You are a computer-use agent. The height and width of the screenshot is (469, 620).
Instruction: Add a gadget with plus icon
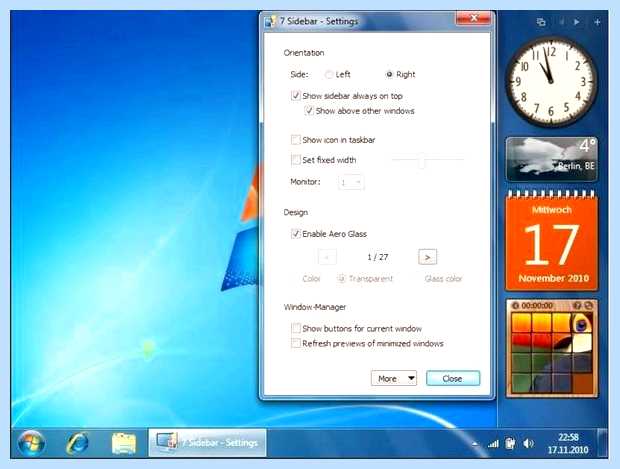coord(597,22)
